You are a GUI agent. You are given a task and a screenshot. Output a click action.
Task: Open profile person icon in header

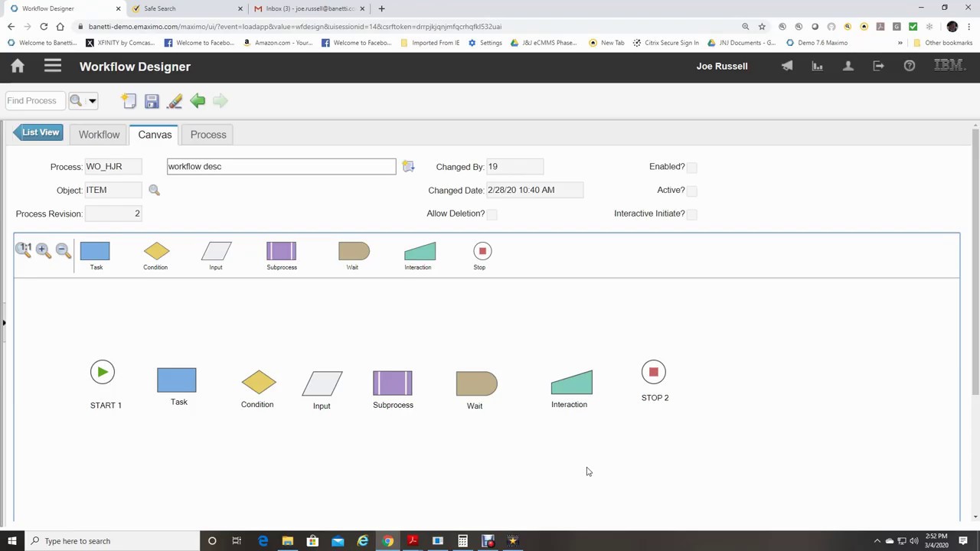(848, 67)
